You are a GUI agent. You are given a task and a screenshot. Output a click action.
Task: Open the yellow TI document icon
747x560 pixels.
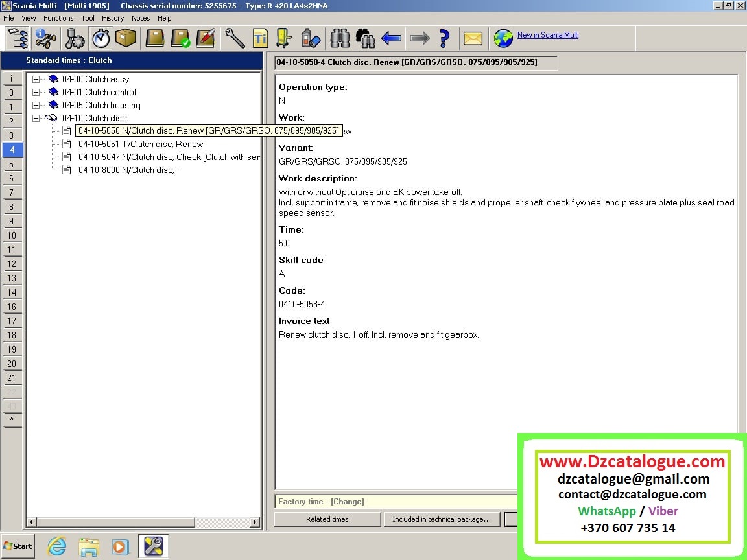[x=260, y=39]
